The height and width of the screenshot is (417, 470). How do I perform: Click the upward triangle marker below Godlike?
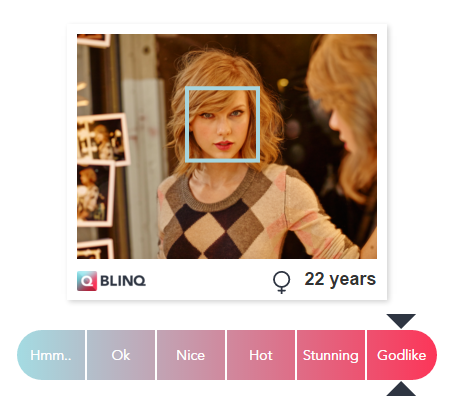click(401, 389)
